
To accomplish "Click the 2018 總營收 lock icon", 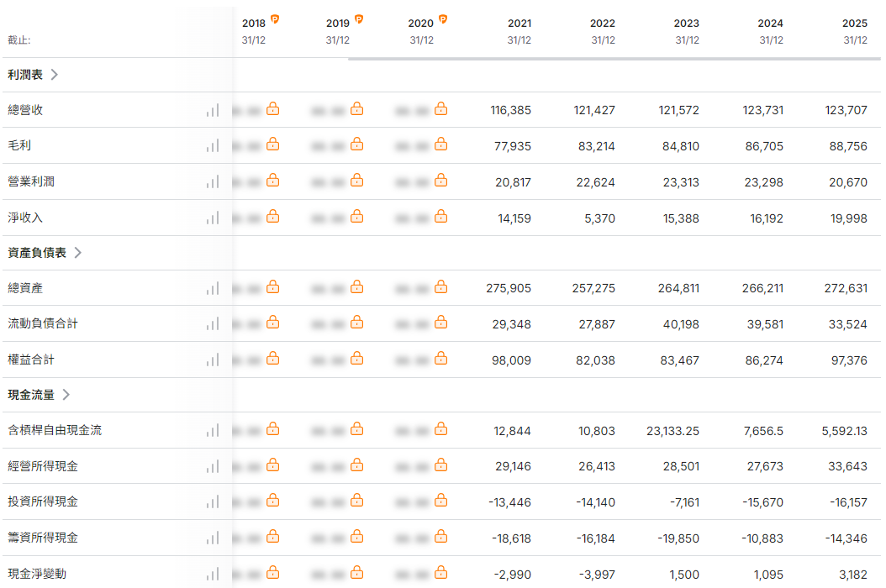I will click(273, 108).
